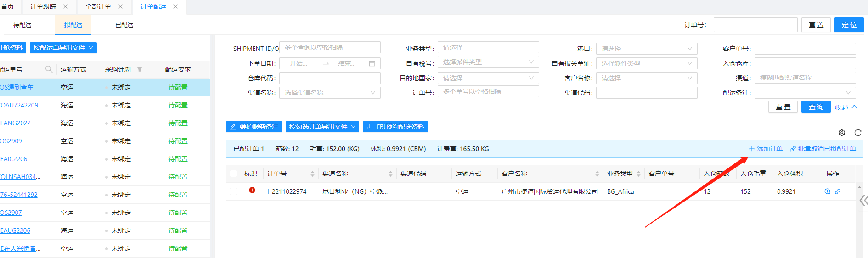The height and width of the screenshot is (258, 868).
Task: Click the sort arrows in 订单号 column header
Action: click(x=312, y=174)
